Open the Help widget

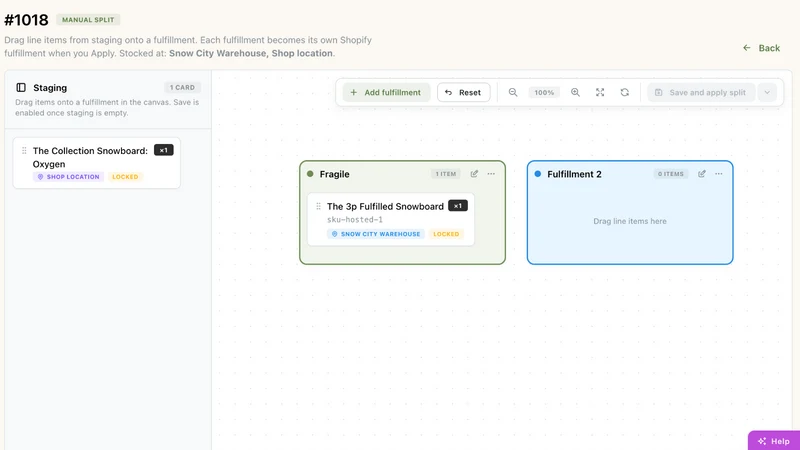pos(774,441)
